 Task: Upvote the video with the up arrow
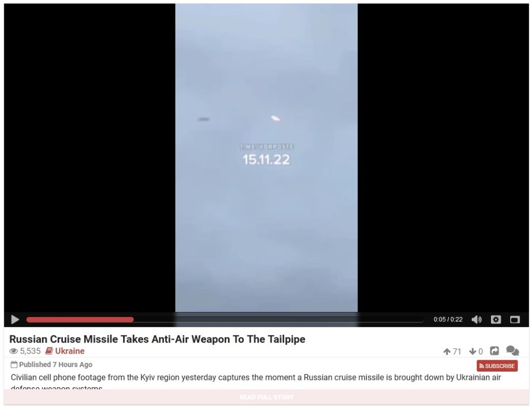coord(447,351)
